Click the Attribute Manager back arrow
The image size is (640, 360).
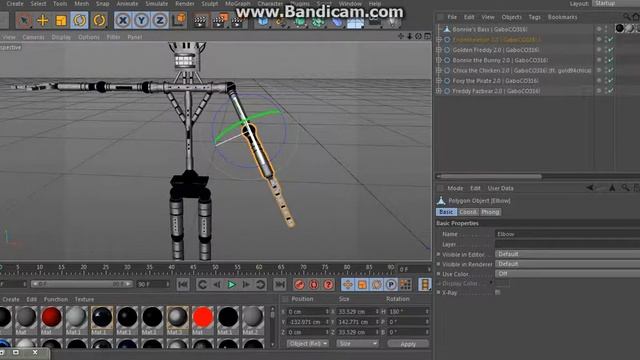(590, 188)
